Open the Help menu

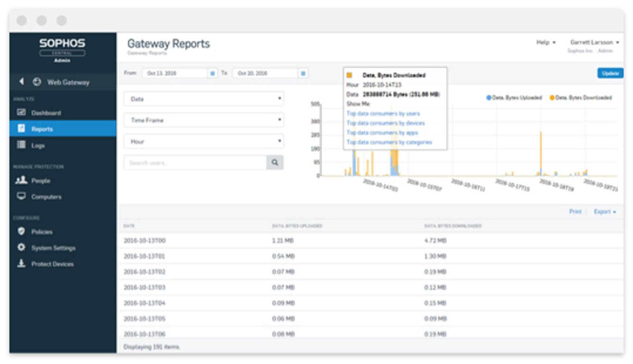click(546, 43)
